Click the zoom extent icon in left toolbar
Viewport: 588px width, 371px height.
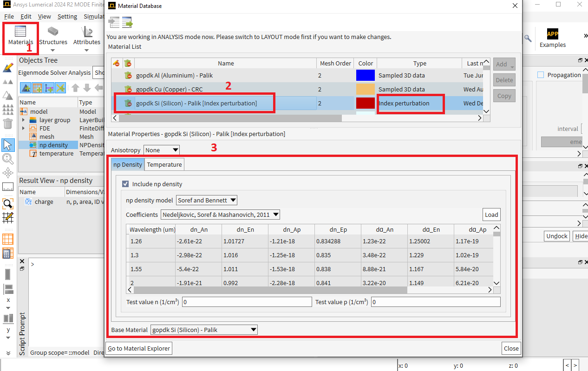(8, 203)
